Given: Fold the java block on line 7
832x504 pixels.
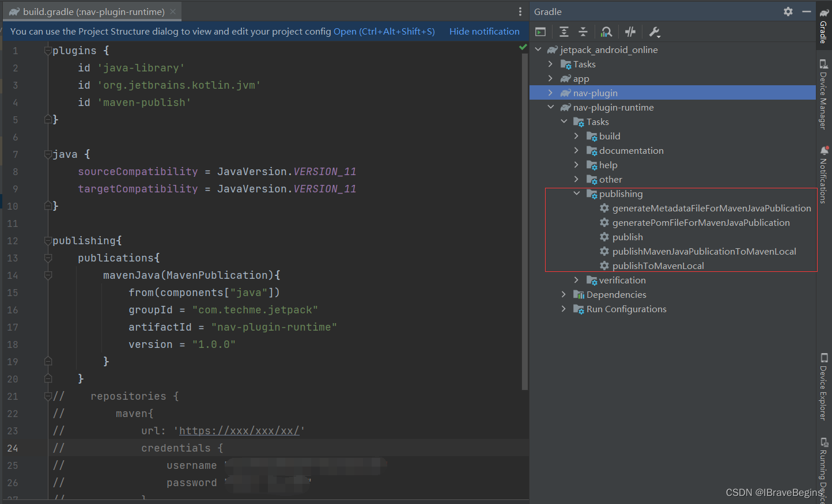Looking at the screenshot, I should click(x=48, y=154).
